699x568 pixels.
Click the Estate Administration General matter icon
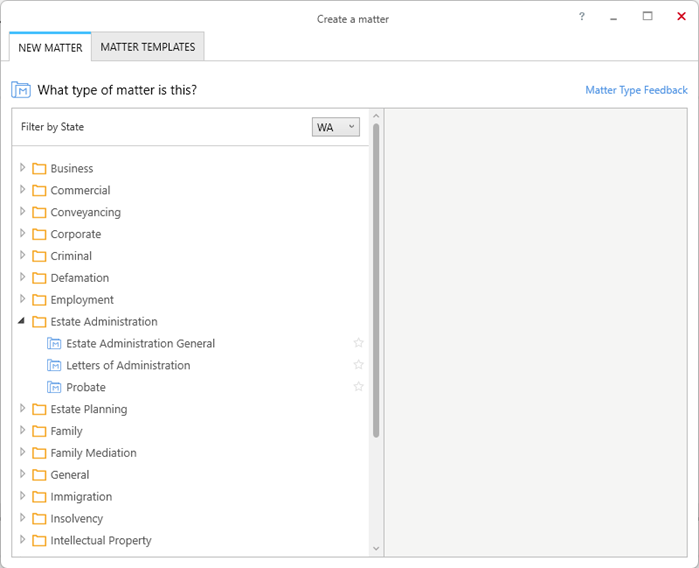tap(54, 343)
